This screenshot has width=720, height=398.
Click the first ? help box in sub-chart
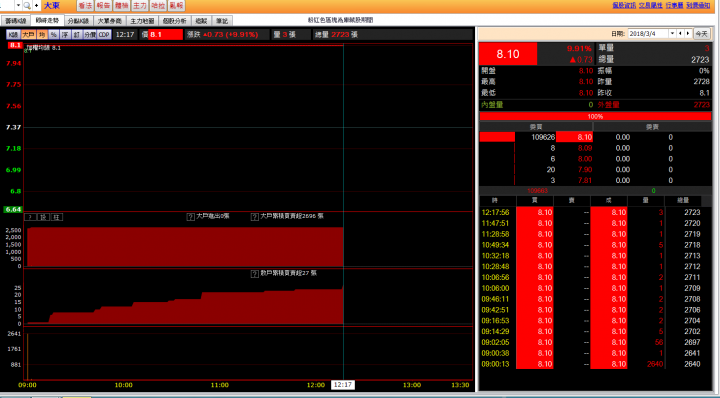coord(30,217)
